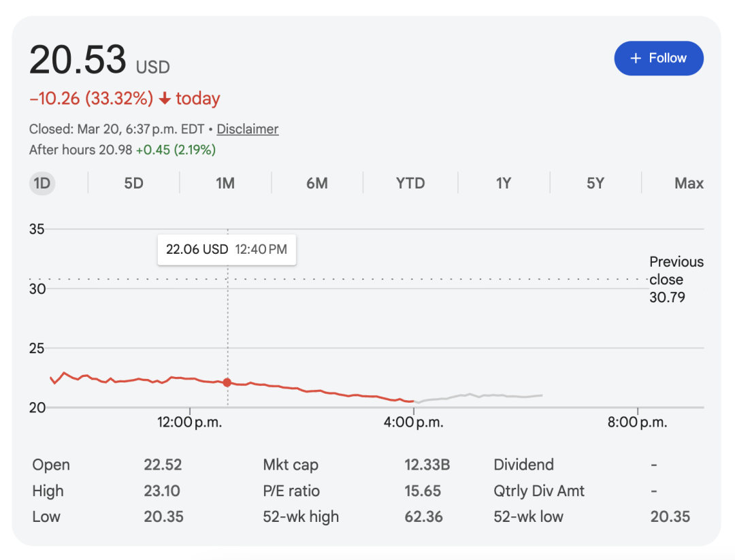Click the plus icon in Follow button
The height and width of the screenshot is (560, 735).
pyautogui.click(x=636, y=59)
